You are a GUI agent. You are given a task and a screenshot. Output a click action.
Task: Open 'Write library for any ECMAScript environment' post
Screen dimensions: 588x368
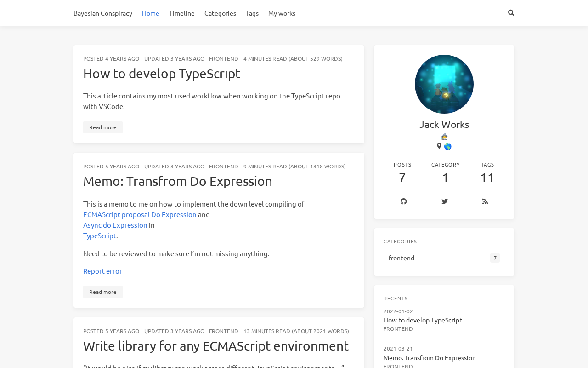click(x=216, y=346)
